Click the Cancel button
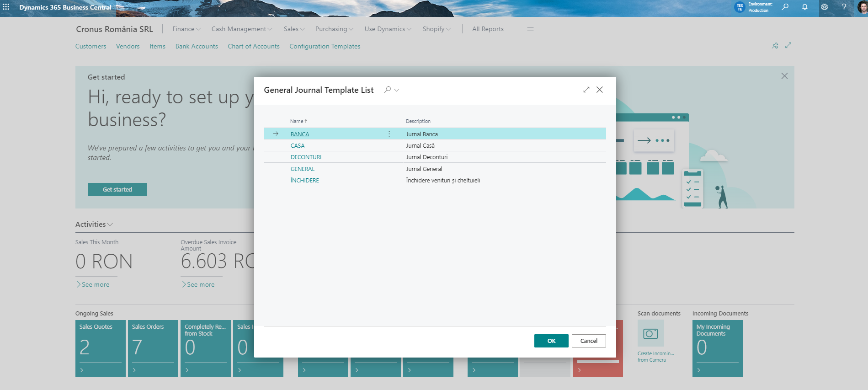The height and width of the screenshot is (390, 868). pyautogui.click(x=589, y=341)
